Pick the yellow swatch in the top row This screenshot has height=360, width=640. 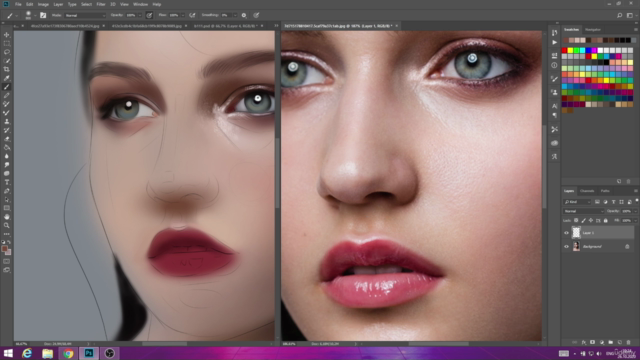click(x=570, y=50)
